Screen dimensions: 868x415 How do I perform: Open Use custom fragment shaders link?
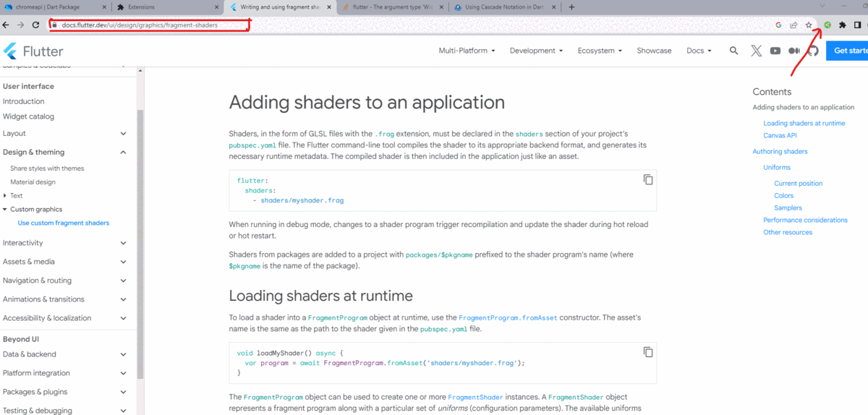[64, 223]
